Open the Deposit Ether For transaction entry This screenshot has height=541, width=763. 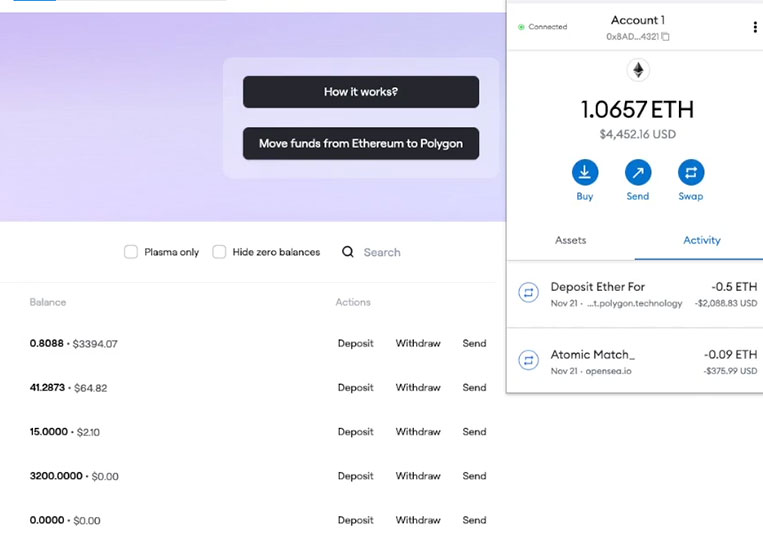point(635,294)
